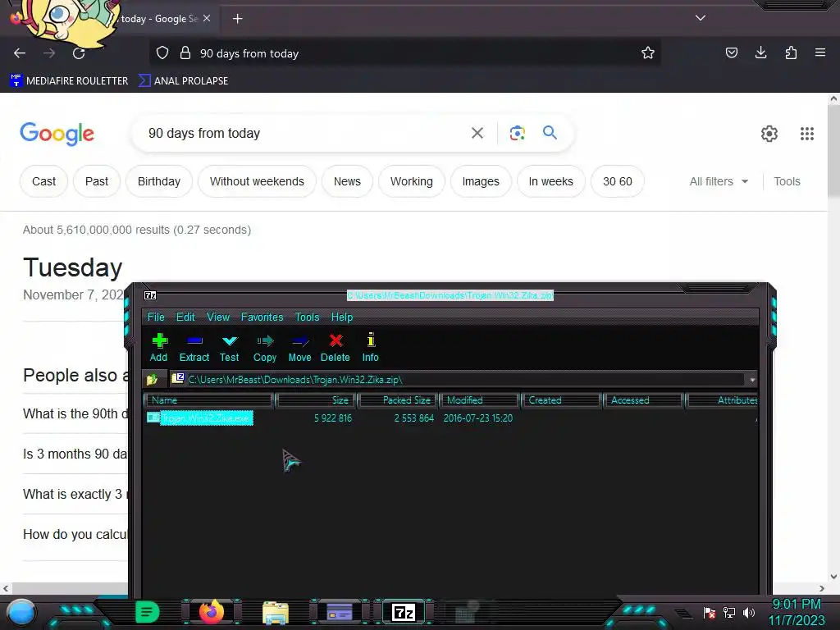Open 7-Zip Tools menu

pos(307,317)
